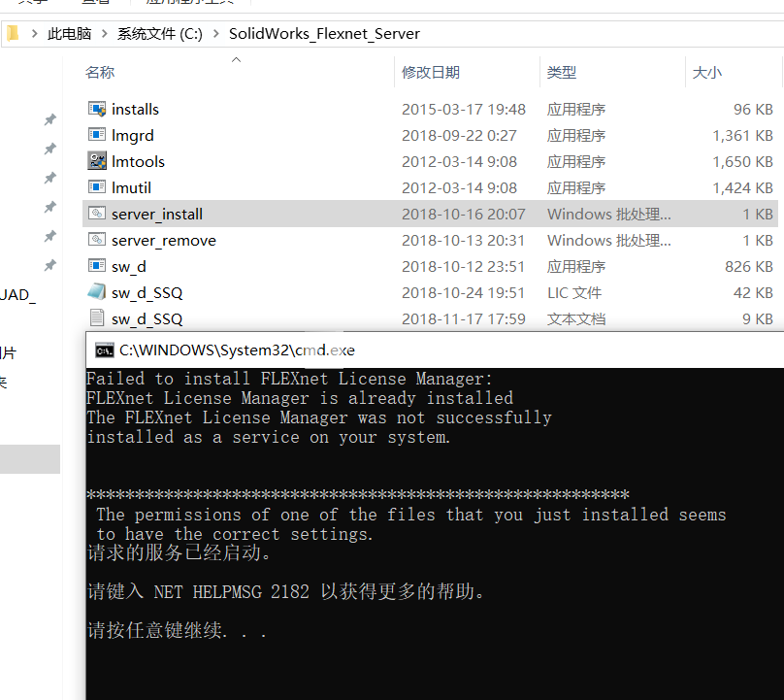
Task: Click the folder icon in address bar
Action: 12,34
